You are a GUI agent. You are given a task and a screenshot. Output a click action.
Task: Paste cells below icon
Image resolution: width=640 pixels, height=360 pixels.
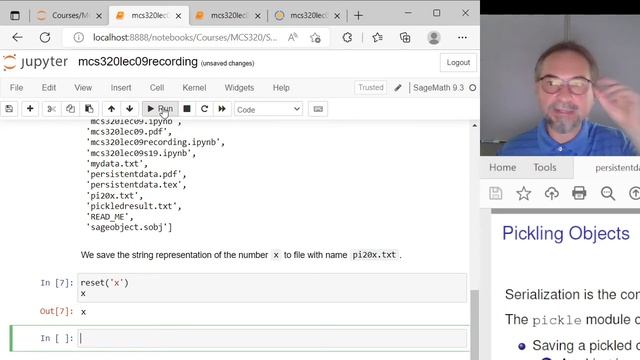point(89,109)
